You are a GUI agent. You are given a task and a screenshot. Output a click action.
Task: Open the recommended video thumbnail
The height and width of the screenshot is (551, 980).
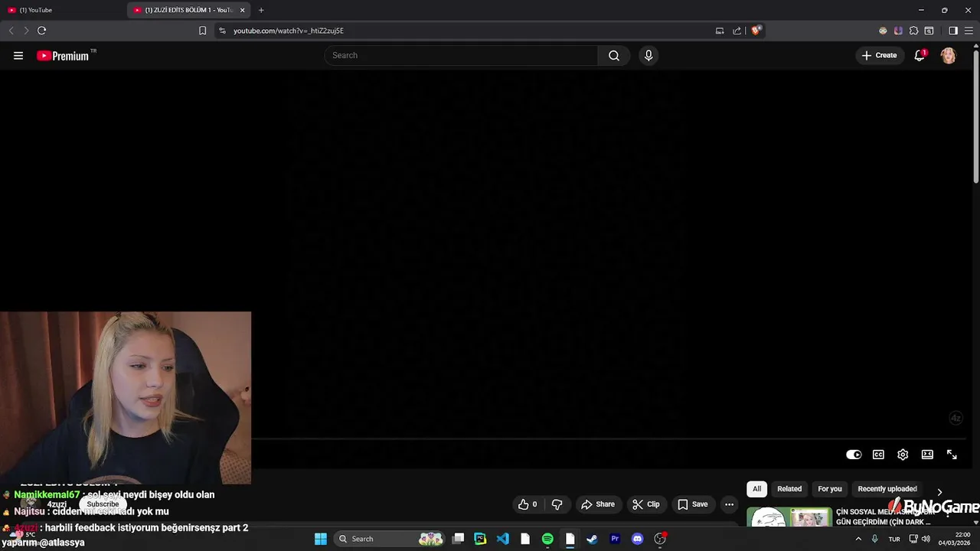[x=789, y=517]
